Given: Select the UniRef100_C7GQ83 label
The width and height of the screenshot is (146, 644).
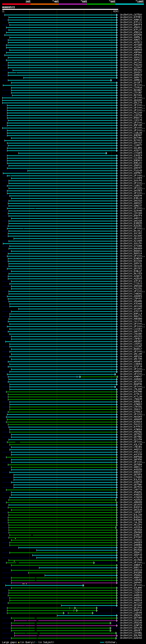Looking at the screenshot, I should [131, 477].
